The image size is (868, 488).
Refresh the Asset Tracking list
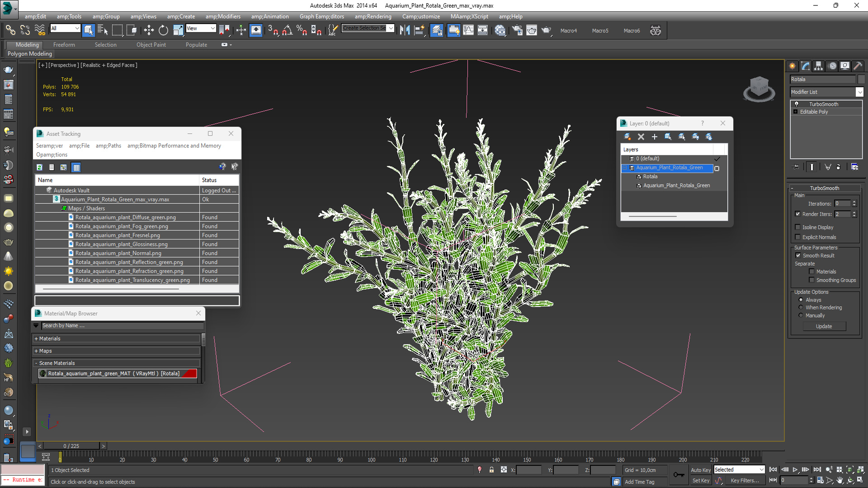40,167
